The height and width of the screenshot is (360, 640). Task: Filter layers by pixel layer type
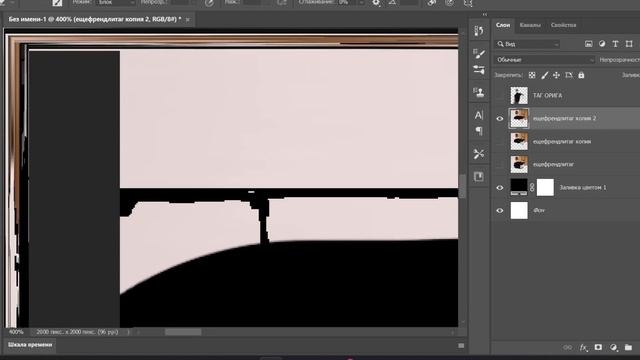[x=589, y=44]
